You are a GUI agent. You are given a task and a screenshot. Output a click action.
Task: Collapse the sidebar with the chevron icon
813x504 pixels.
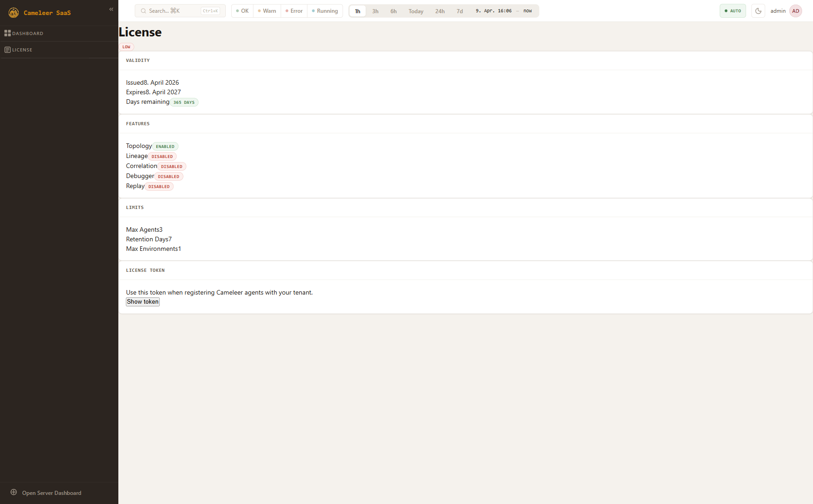[x=111, y=9]
